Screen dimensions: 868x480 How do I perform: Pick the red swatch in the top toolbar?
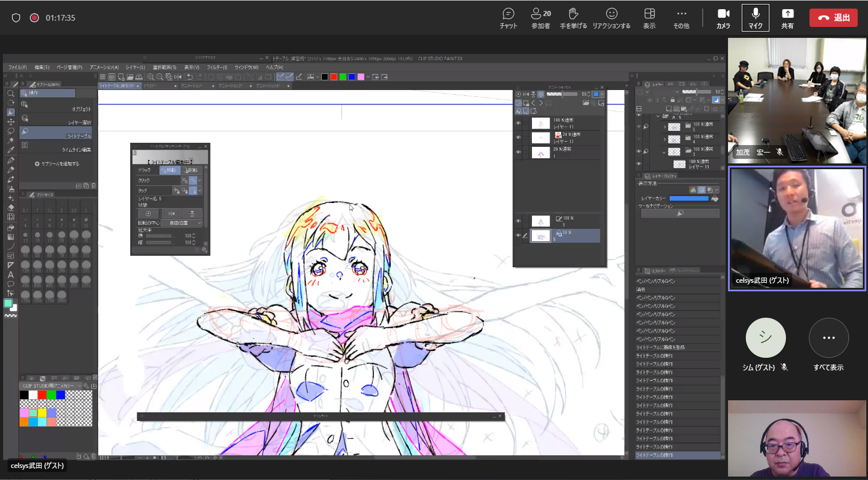(x=333, y=77)
